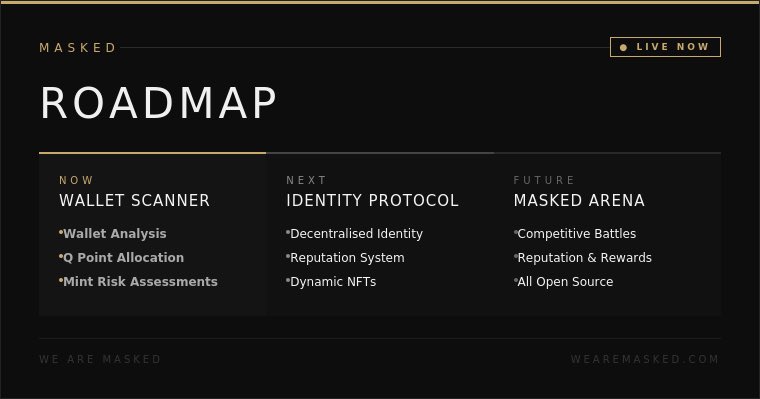Image resolution: width=760 pixels, height=399 pixels.
Task: Click the All Open Source item
Action: point(565,282)
